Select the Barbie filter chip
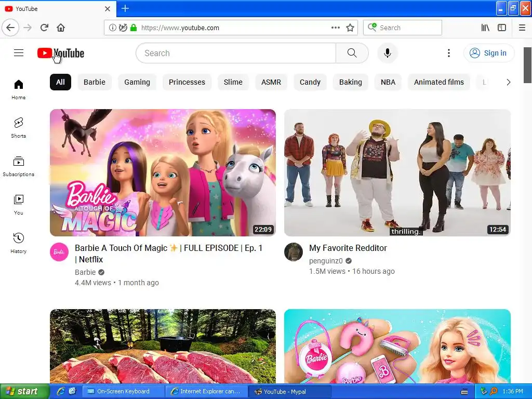This screenshot has height=399, width=532. coord(95,82)
